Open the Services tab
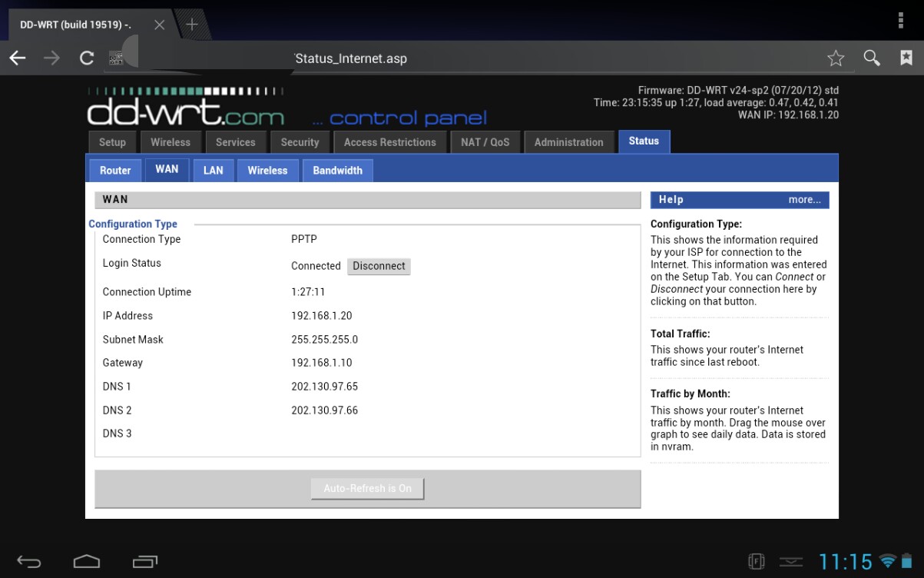The height and width of the screenshot is (578, 924). 236,142
